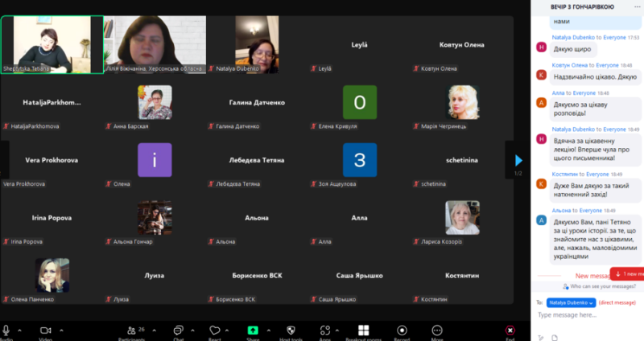Click Олена purple avatar icon
This screenshot has width=644, height=341.
click(x=155, y=160)
